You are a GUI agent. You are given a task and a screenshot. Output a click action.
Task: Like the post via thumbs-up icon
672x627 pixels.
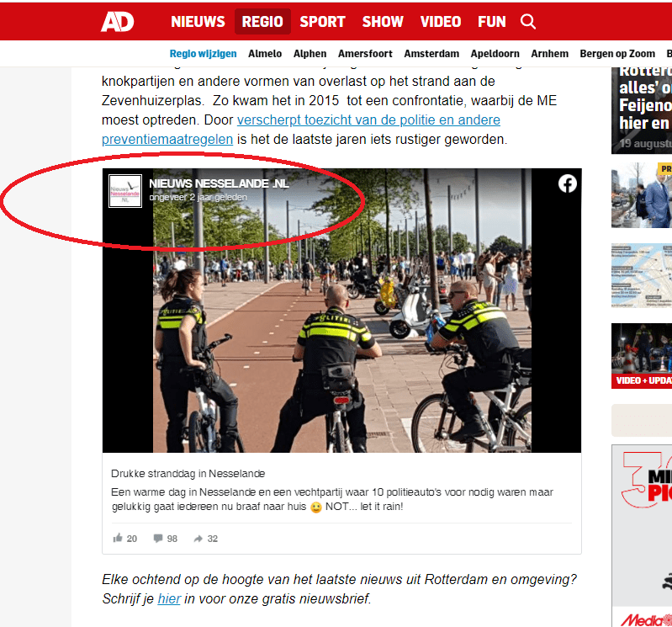tap(118, 538)
